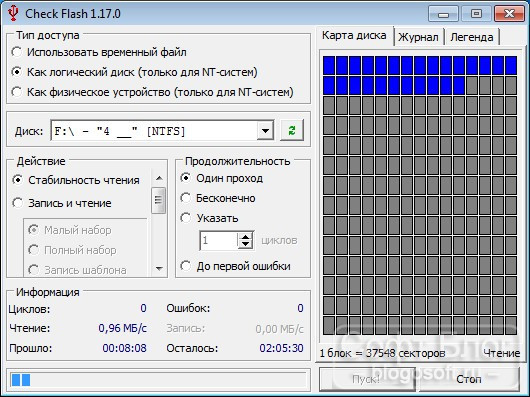Click the read speed value '0,96 МБ/с'

[x=123, y=328]
